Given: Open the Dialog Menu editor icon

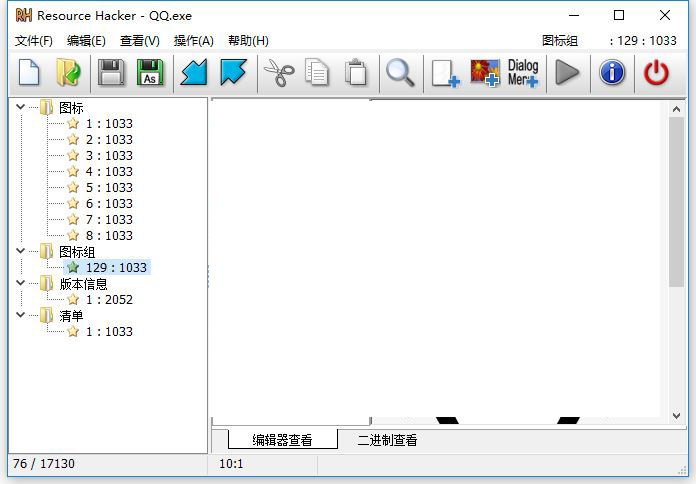Looking at the screenshot, I should (x=523, y=73).
